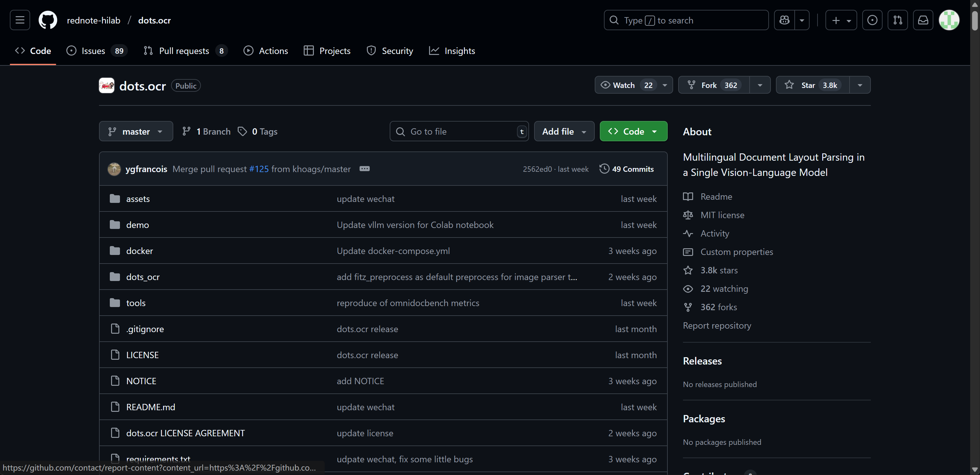Click the GitHub logo home icon

48,20
